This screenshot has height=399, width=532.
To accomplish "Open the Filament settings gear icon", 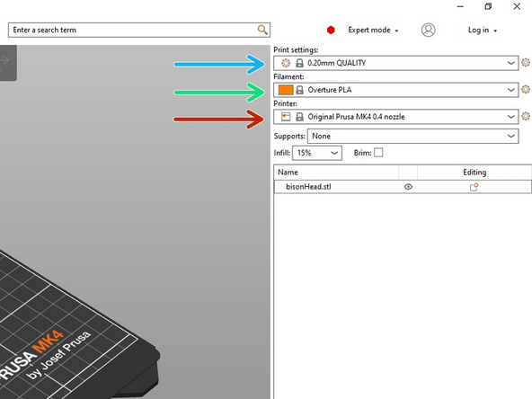I will click(526, 89).
